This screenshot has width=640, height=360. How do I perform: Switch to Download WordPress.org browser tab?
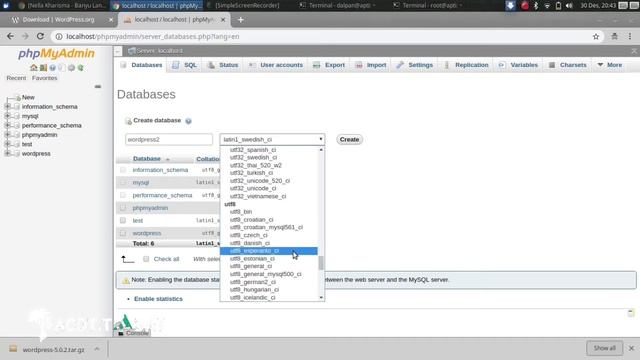[x=58, y=20]
